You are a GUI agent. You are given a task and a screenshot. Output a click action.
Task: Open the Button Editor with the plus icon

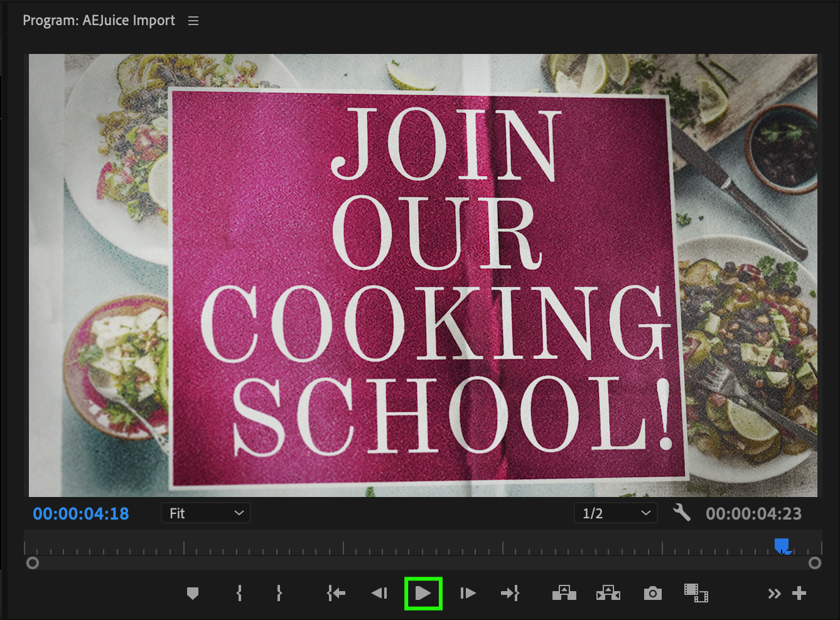pos(799,593)
